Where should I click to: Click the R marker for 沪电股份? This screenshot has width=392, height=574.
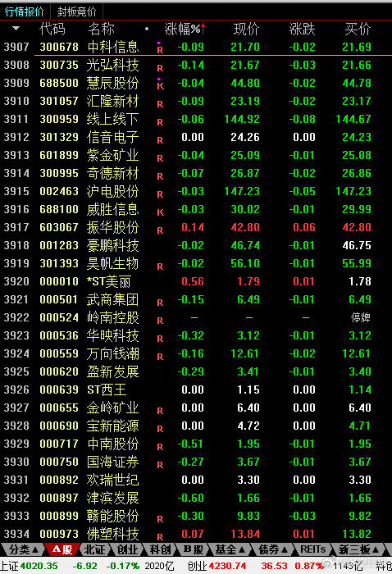coord(160,194)
